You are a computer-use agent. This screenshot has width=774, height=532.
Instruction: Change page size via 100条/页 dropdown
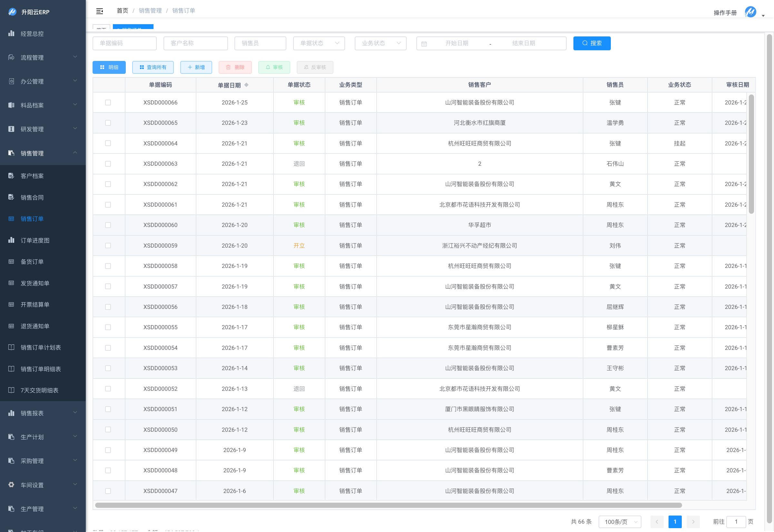click(x=620, y=522)
